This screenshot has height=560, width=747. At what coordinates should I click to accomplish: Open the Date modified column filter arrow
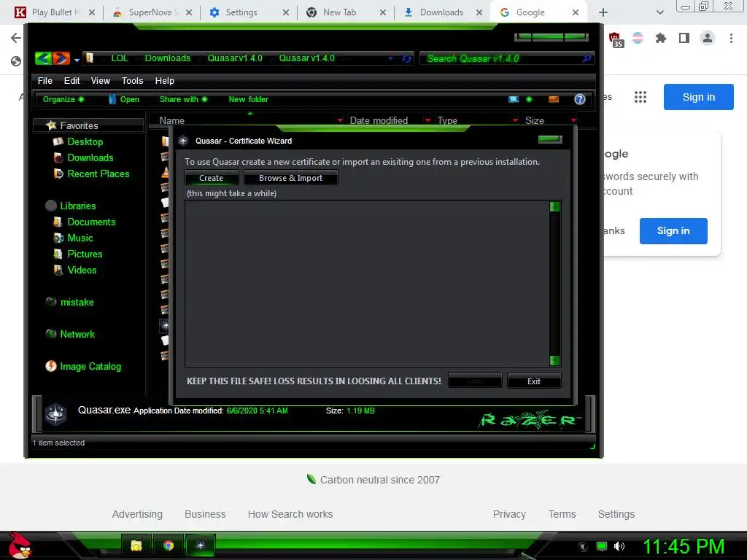tap(427, 120)
